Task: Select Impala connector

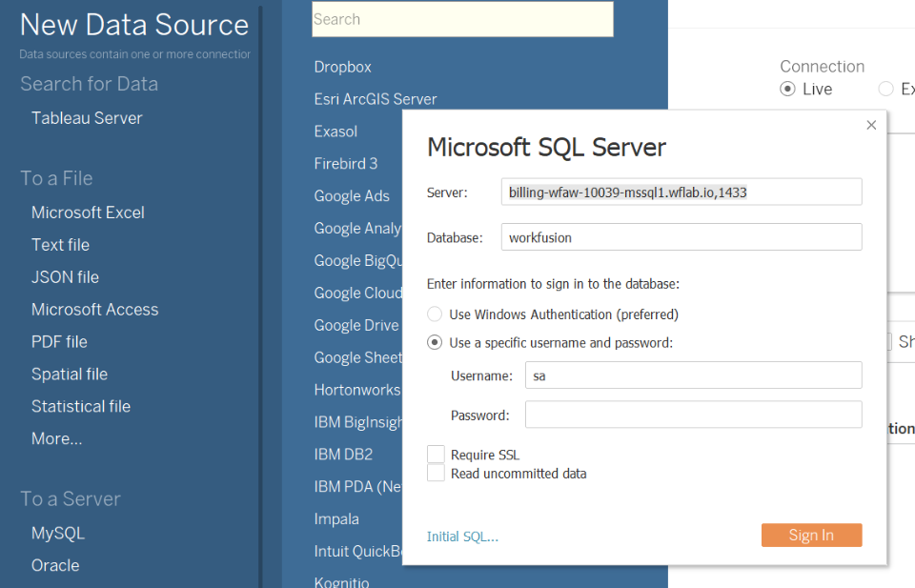Action: click(336, 519)
